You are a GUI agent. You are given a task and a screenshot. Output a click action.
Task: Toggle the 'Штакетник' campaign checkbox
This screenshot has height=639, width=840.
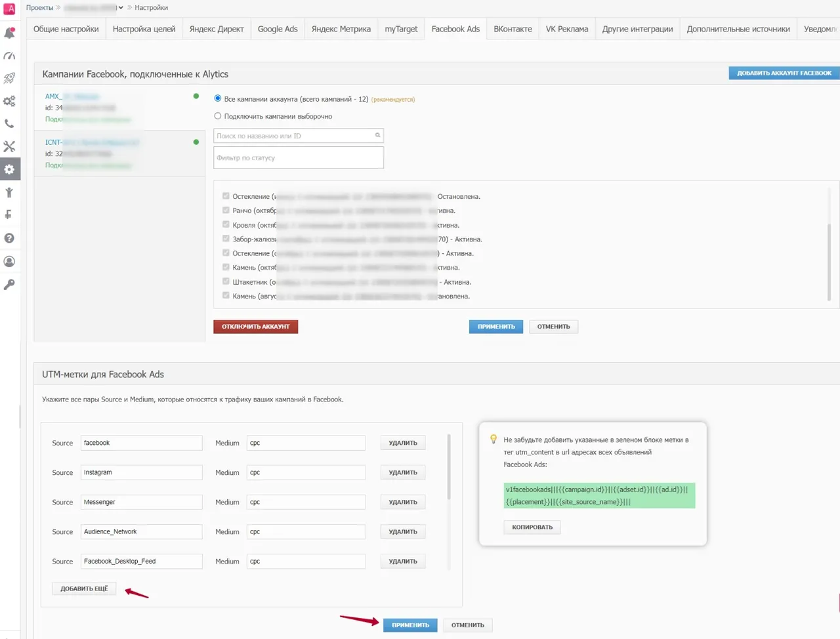click(x=226, y=281)
